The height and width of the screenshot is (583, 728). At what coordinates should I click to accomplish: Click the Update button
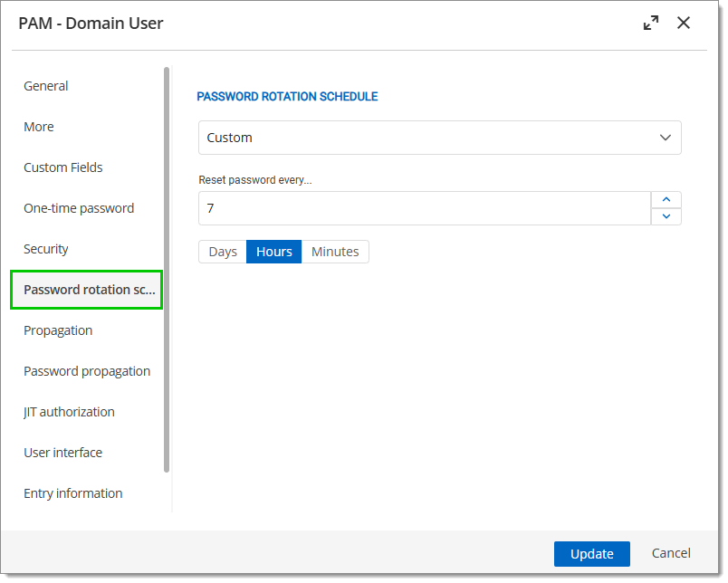(x=592, y=554)
